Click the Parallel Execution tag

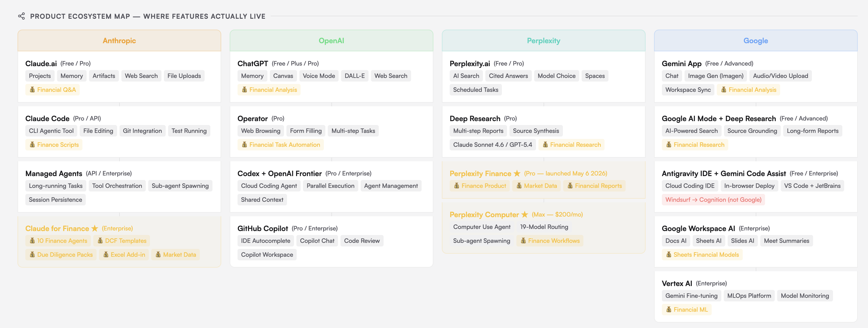tap(330, 186)
